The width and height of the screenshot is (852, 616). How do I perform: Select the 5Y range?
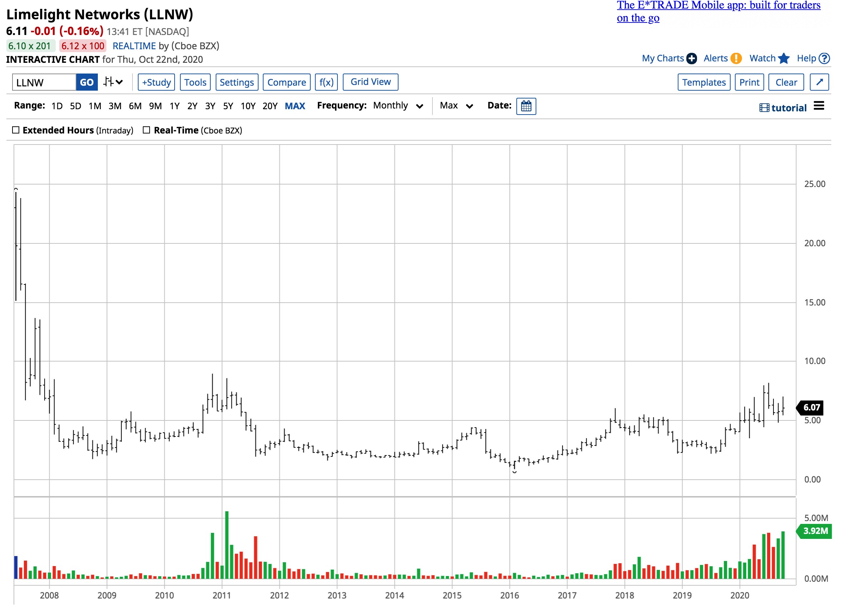coord(228,106)
